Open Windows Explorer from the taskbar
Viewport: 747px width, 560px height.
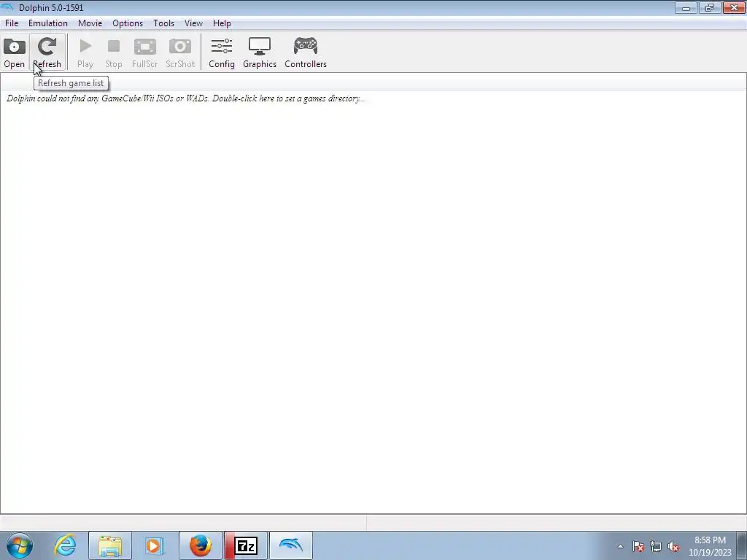click(x=110, y=545)
